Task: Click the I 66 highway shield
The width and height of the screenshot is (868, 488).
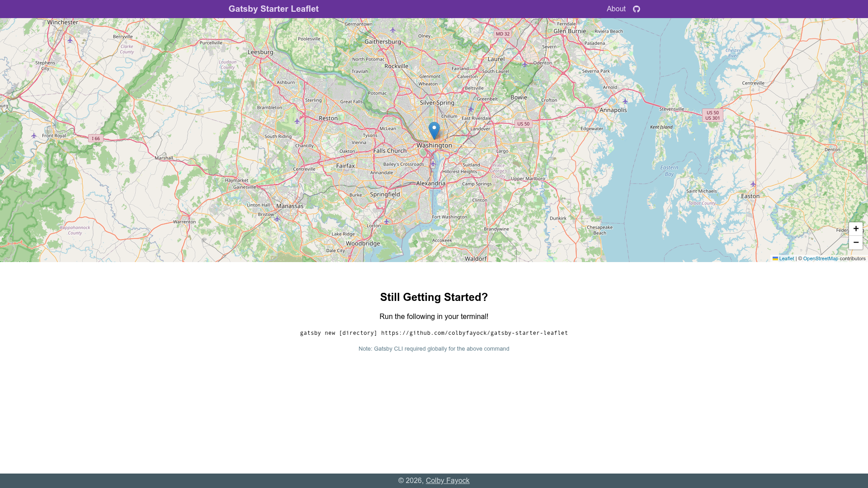Action: tap(96, 139)
